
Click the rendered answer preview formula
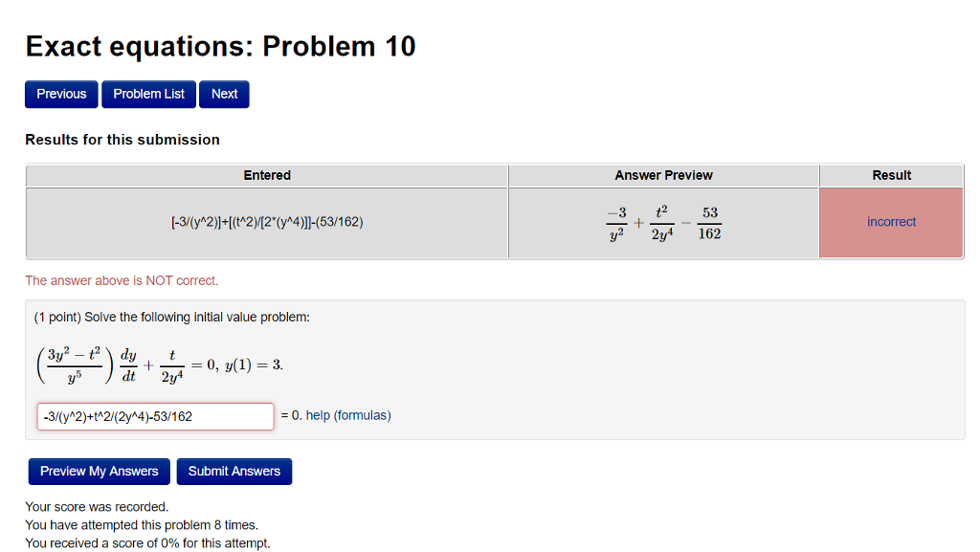663,222
